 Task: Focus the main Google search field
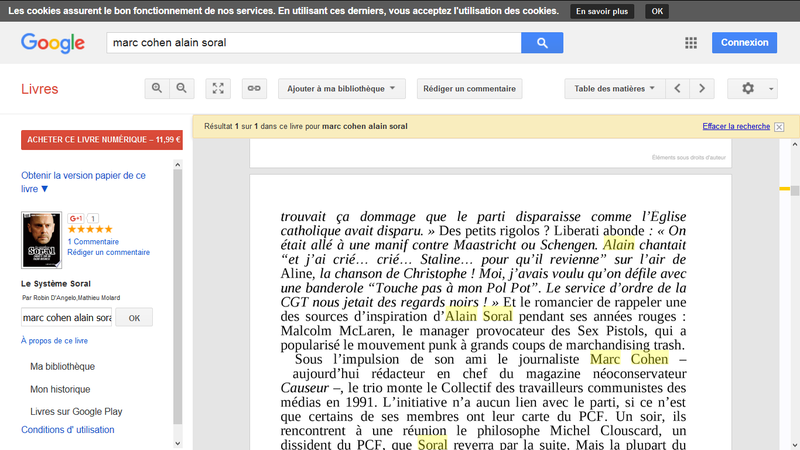pyautogui.click(x=314, y=43)
